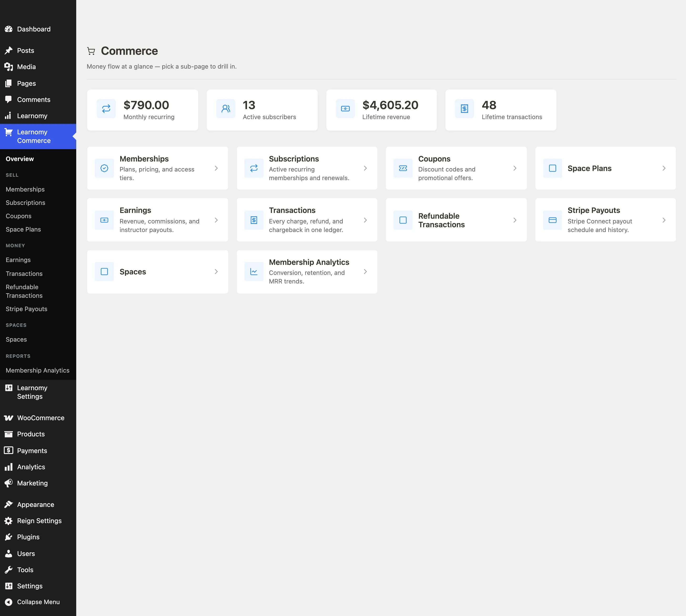This screenshot has width=686, height=616.
Task: Click the Learnomy bar chart icon
Action: pos(9,116)
